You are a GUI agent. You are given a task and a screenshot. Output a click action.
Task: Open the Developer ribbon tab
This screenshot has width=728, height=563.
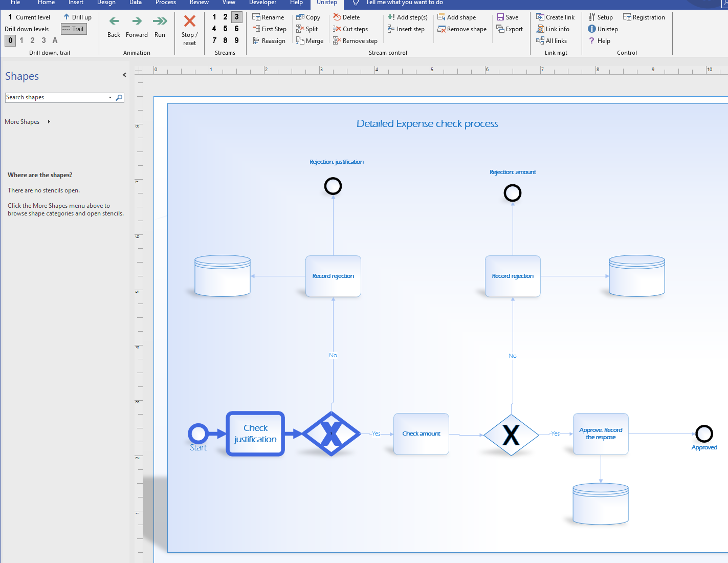pyautogui.click(x=262, y=3)
